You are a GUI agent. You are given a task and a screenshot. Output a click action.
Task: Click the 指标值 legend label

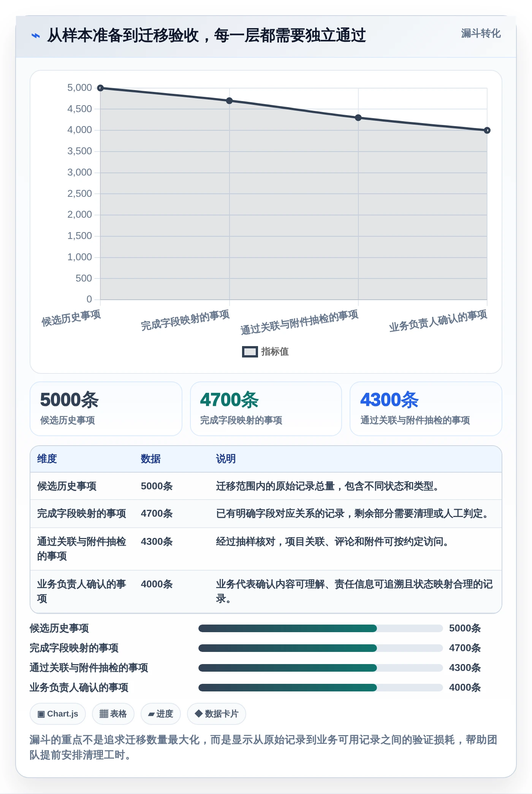[x=275, y=352]
